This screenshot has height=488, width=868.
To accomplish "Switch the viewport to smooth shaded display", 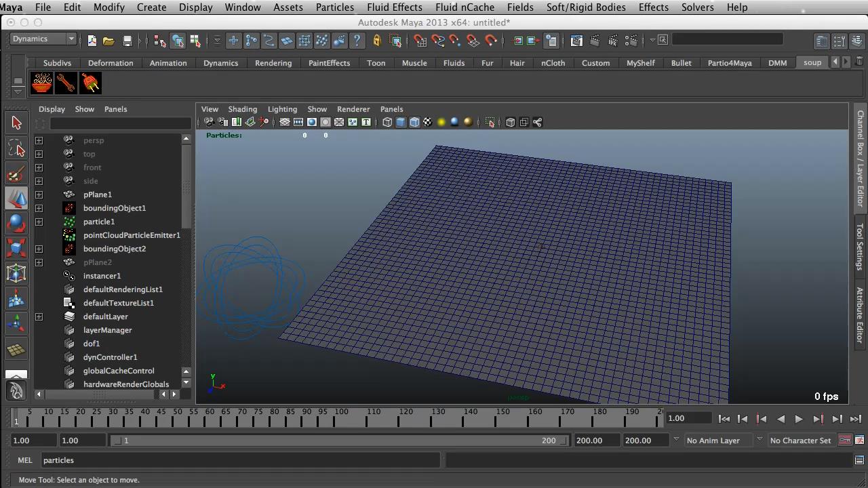I will [400, 122].
